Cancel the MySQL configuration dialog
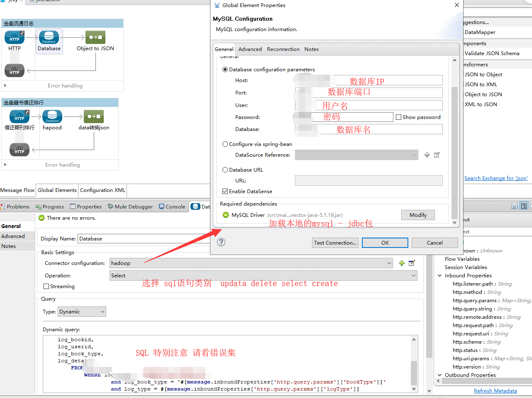532x398 pixels. tap(435, 243)
